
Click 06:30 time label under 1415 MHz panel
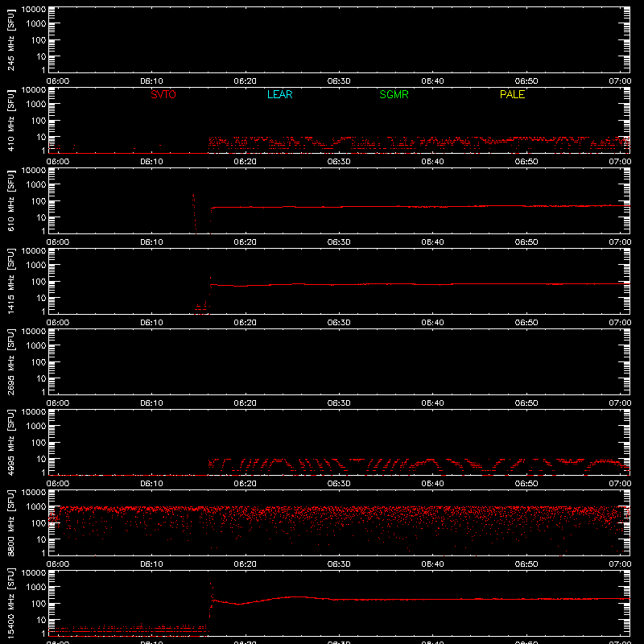[x=339, y=323]
